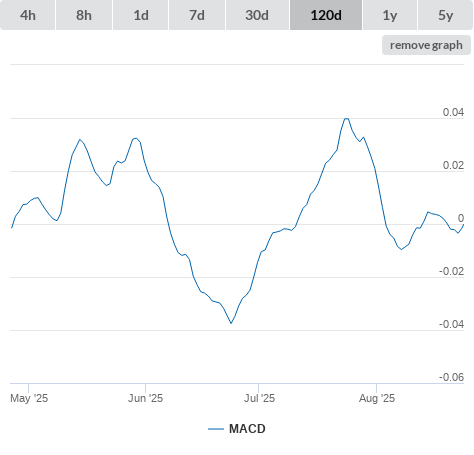
Task: Select the 4h time range tab
Action: click(28, 15)
